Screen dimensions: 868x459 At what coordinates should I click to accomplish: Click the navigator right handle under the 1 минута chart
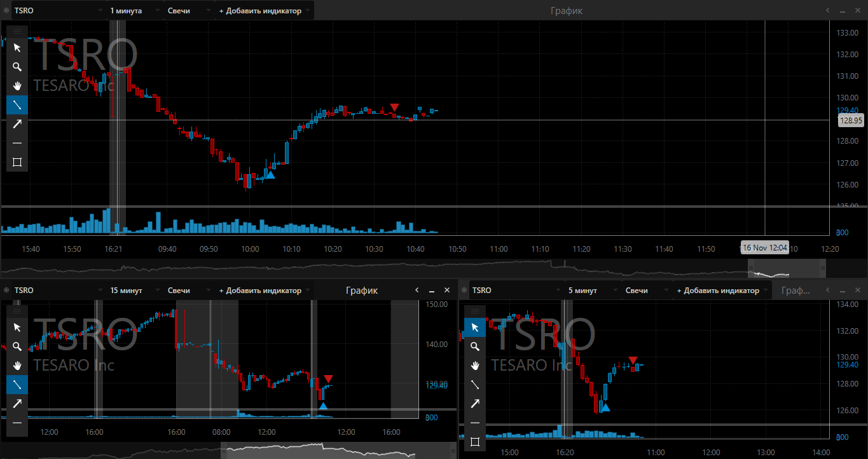click(x=822, y=268)
